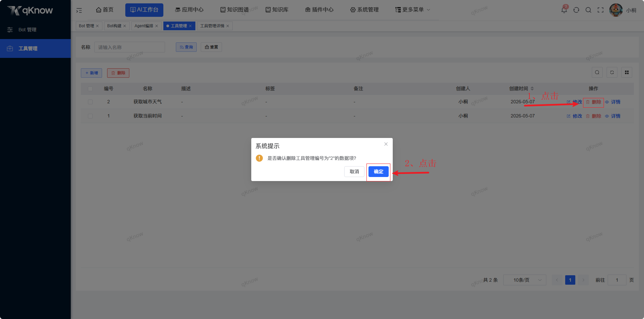Click 删除 for 获取当前时间 row
Viewport: 644px width, 319px height.
[x=593, y=116]
